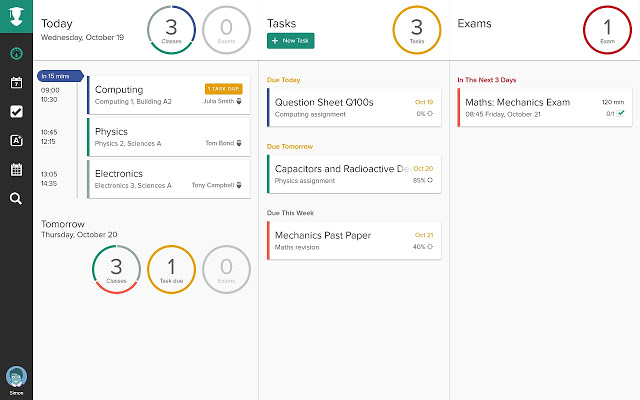640x400 pixels.
Task: Click green checkmark on Maths Mechanics Exam
Action: [620, 114]
